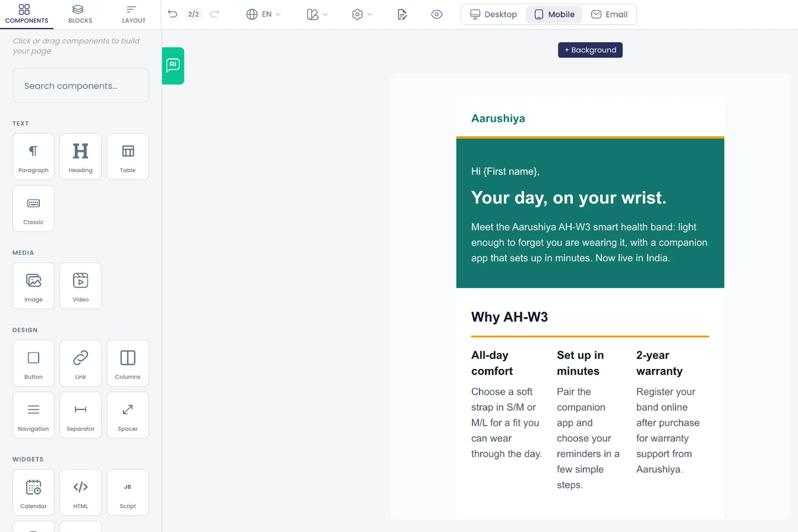The image size is (798, 532).
Task: Open the Blocks tab
Action: (80, 15)
